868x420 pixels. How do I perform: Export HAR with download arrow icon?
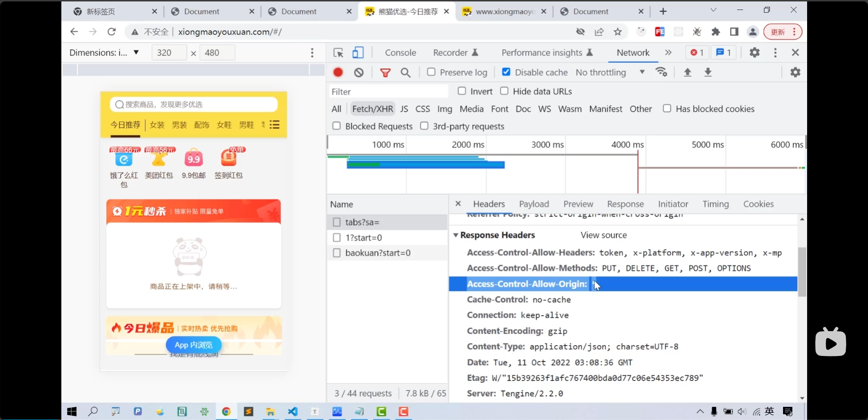(x=708, y=72)
